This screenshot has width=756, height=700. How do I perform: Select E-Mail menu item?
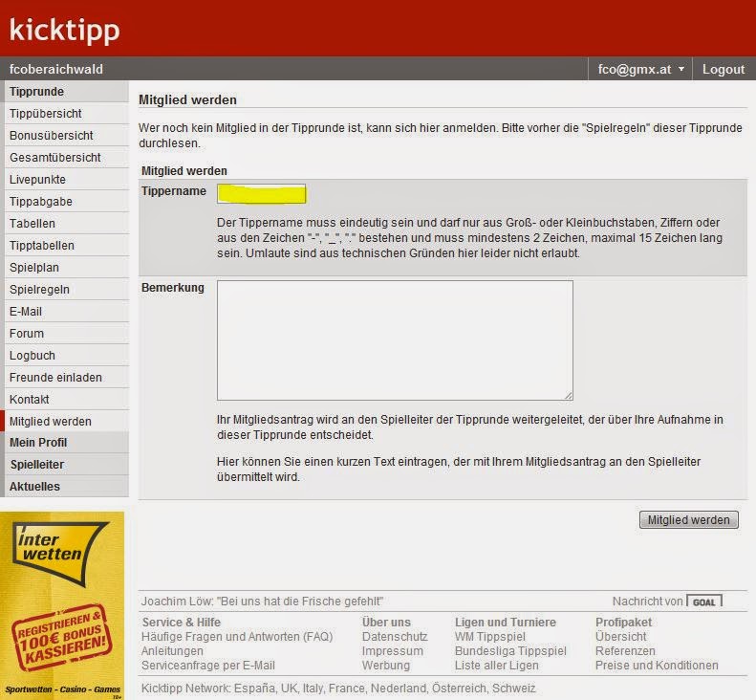[67, 311]
